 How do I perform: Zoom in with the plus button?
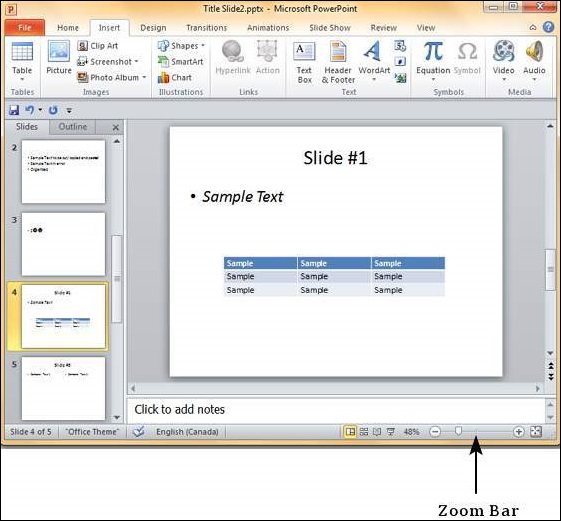(x=518, y=432)
